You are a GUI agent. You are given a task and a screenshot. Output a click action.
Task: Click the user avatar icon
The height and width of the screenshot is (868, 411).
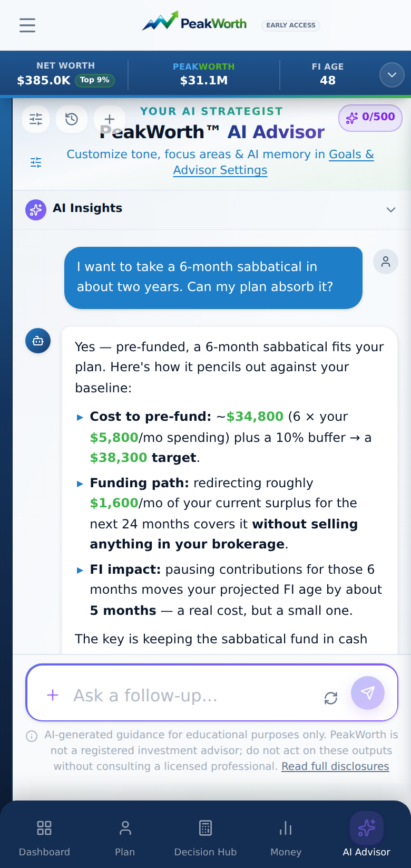386,262
